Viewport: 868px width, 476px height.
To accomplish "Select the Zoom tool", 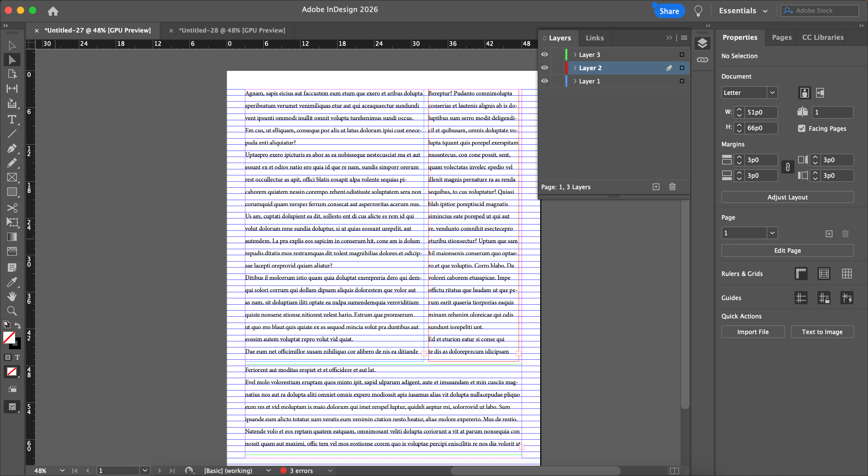I will 12,311.
